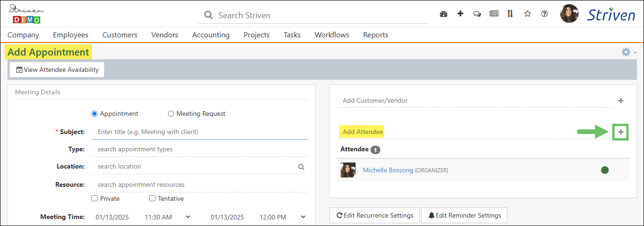This screenshot has width=644, height=226.
Task: Click the Striven brand logo text
Action: pos(611,14)
